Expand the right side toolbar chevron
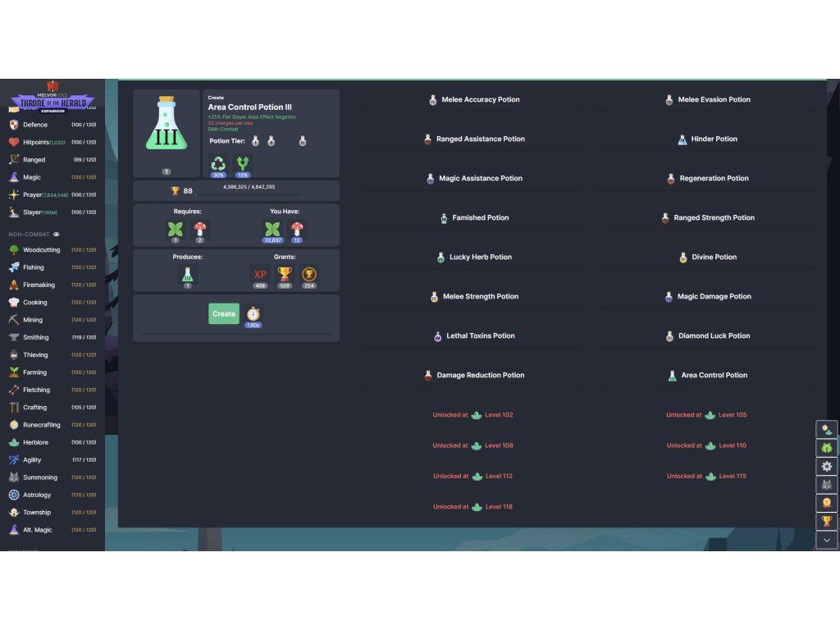Viewport: 840px width, 630px height. 827,540
